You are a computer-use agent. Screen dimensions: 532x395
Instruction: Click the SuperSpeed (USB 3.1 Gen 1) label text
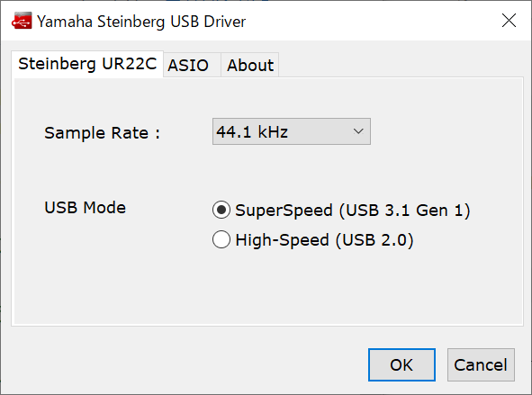point(353,211)
